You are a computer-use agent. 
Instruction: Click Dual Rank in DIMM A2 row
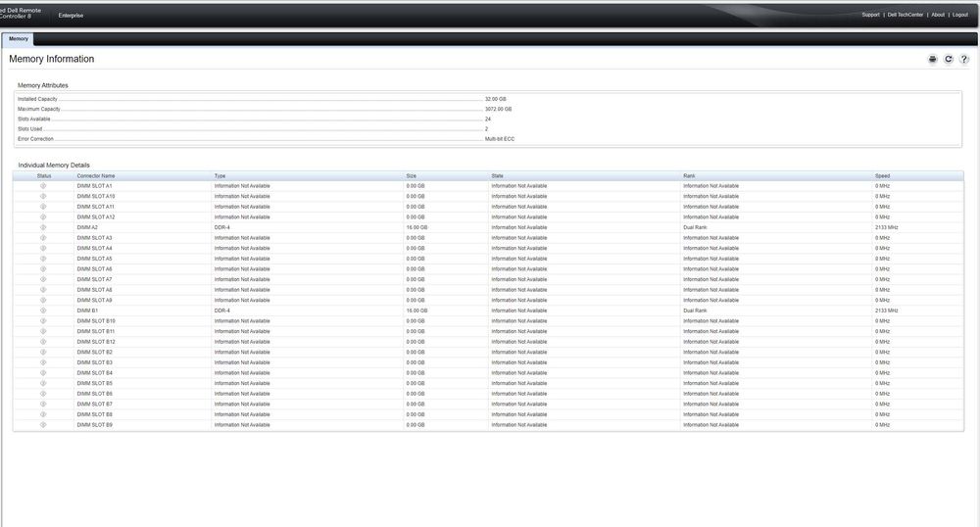pyautogui.click(x=695, y=228)
